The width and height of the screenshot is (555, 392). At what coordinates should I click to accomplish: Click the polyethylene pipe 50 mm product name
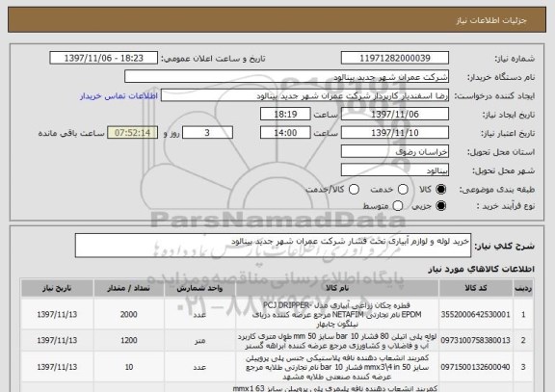click(337, 340)
